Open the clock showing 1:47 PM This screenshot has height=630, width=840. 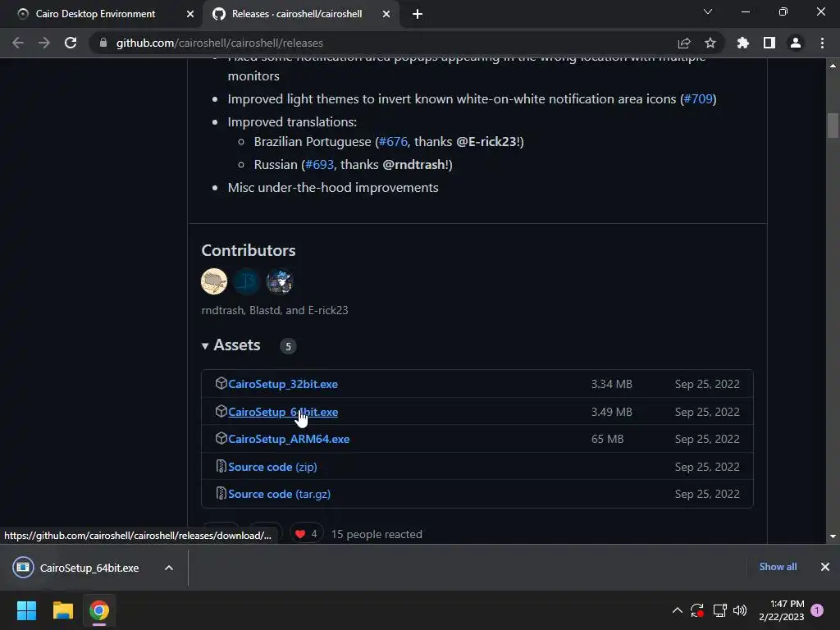782,610
